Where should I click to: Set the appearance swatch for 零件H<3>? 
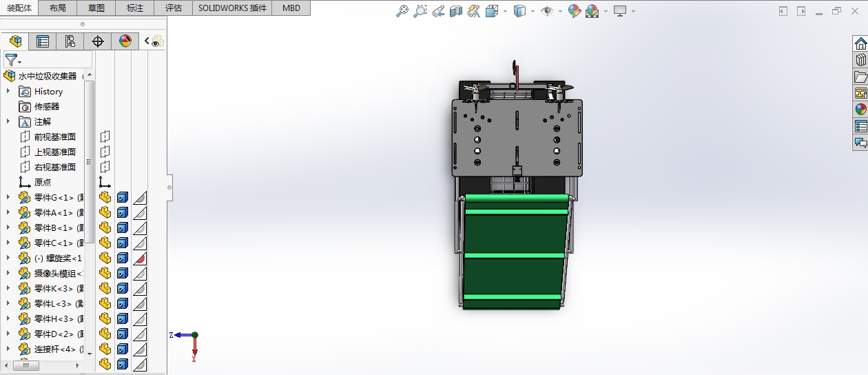[140, 318]
